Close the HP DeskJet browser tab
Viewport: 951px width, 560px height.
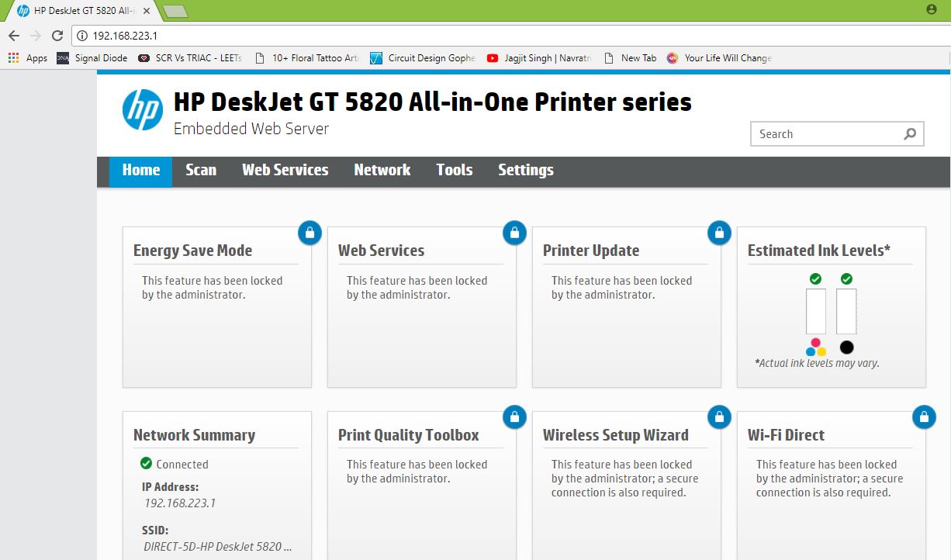coord(147,11)
